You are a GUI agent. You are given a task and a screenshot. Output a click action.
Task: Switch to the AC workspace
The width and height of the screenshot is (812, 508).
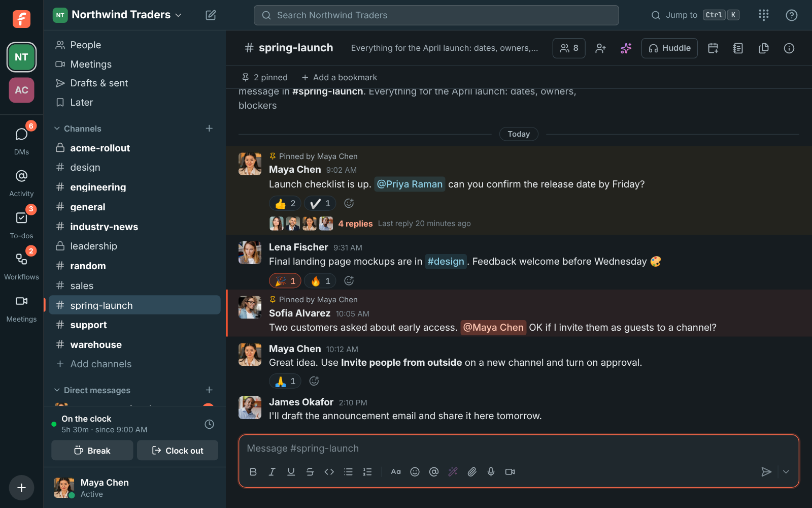[21, 90]
